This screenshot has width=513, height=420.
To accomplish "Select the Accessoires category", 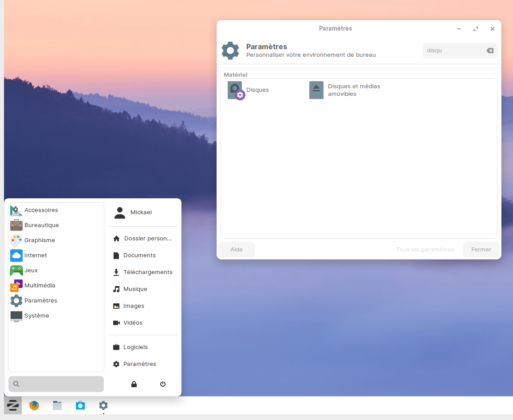I will click(41, 210).
